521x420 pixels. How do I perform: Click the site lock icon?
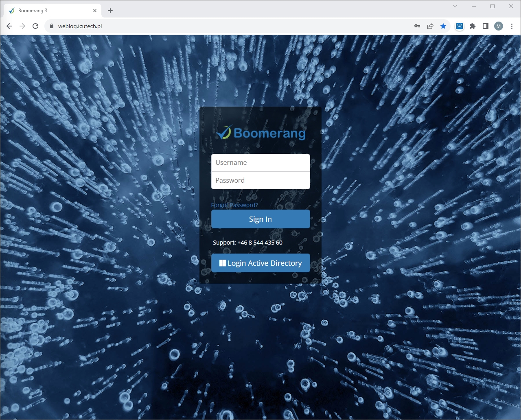[x=51, y=26]
